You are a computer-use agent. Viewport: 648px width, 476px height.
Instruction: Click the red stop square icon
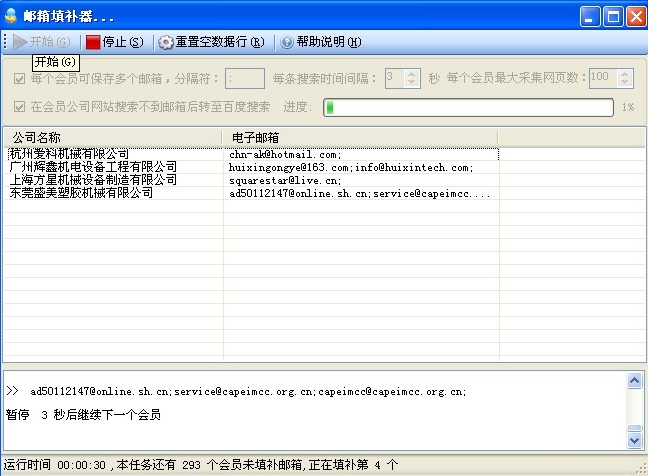93,42
